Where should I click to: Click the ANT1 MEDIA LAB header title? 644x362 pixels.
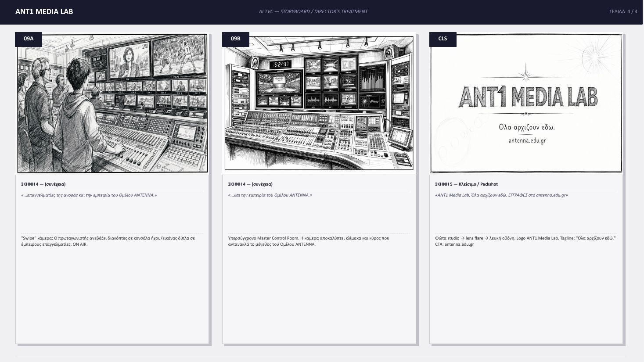point(44,12)
